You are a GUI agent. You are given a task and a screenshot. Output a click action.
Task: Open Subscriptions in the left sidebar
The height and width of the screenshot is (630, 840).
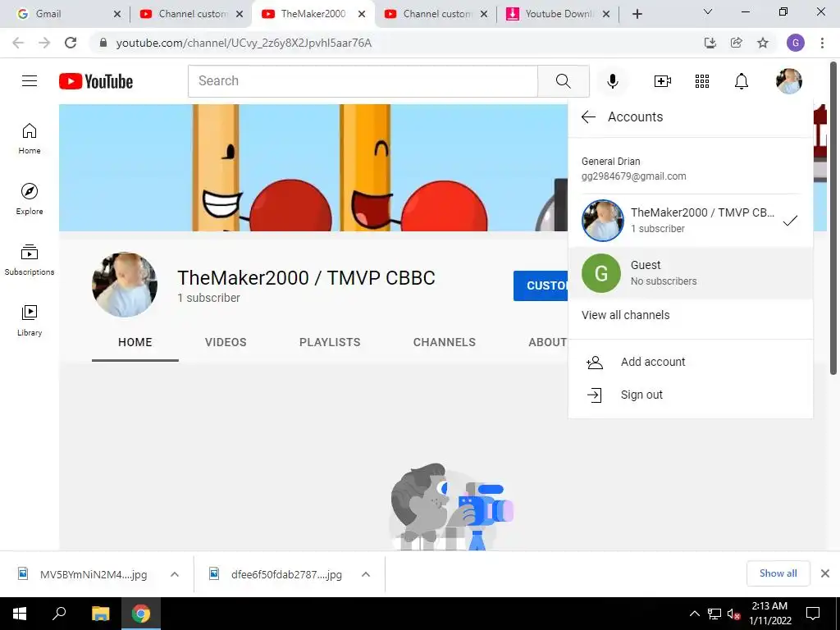coord(30,260)
